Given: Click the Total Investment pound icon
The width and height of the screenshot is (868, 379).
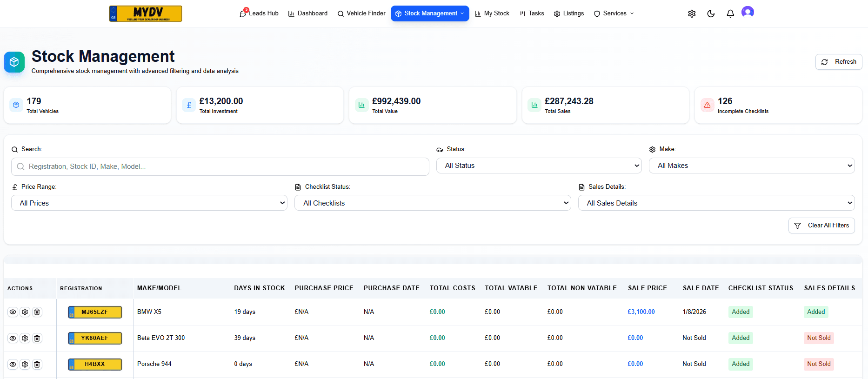Looking at the screenshot, I should coord(189,105).
